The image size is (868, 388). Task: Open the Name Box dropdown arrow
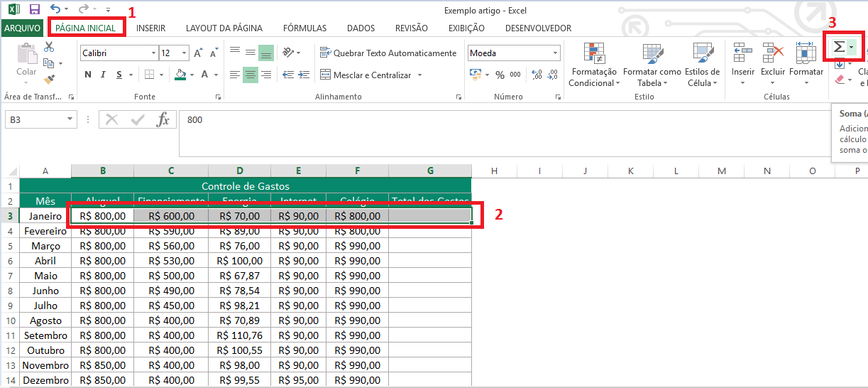70,120
